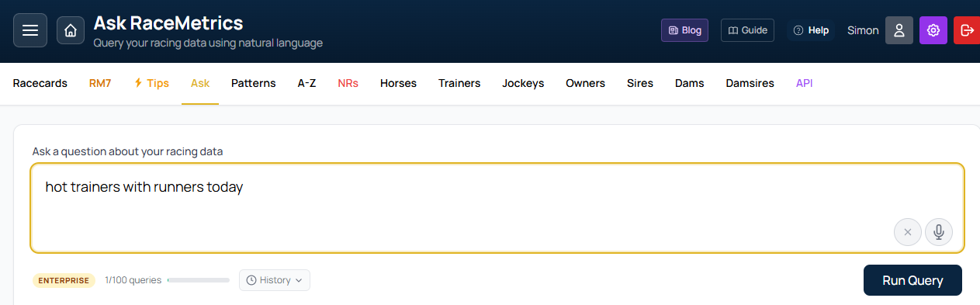Viewport: 980px width, 305px height.
Task: Open the API tab
Action: pos(805,83)
